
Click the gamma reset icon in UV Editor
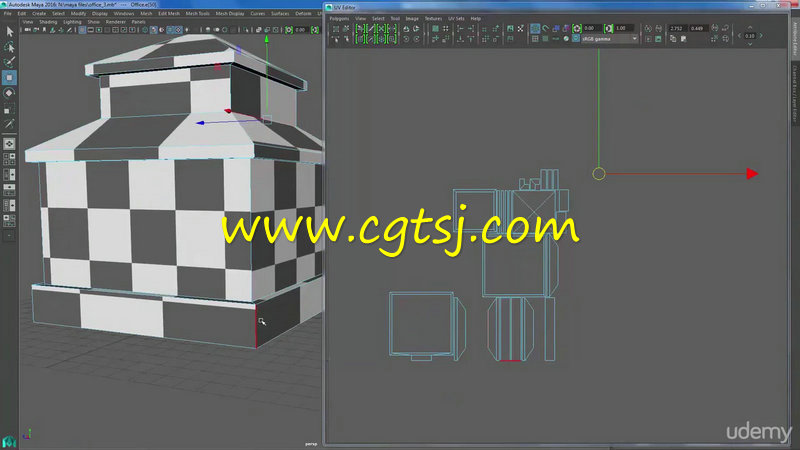pyautogui.click(x=608, y=29)
